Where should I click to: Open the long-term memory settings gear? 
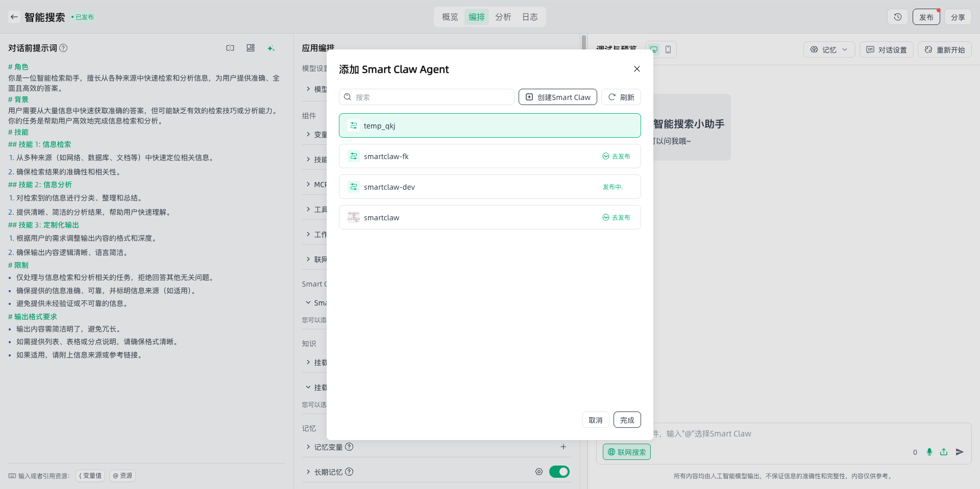click(x=539, y=472)
